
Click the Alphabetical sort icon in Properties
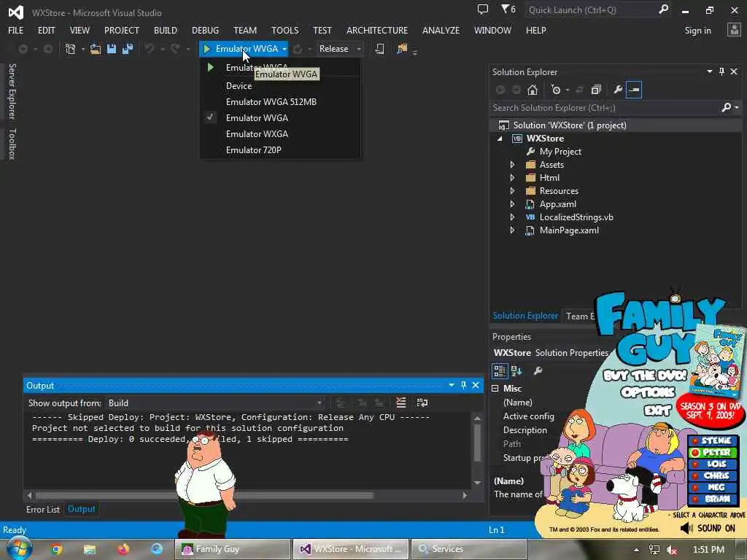tap(516, 370)
